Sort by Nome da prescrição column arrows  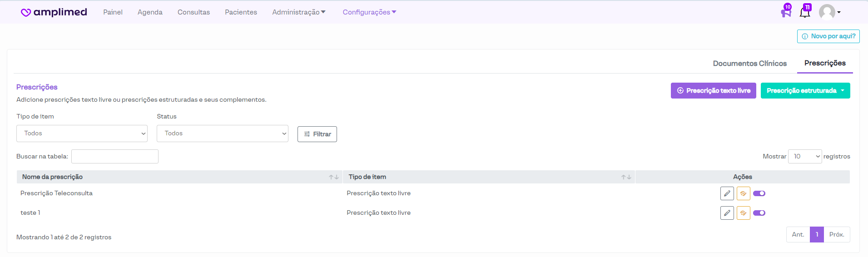point(334,177)
